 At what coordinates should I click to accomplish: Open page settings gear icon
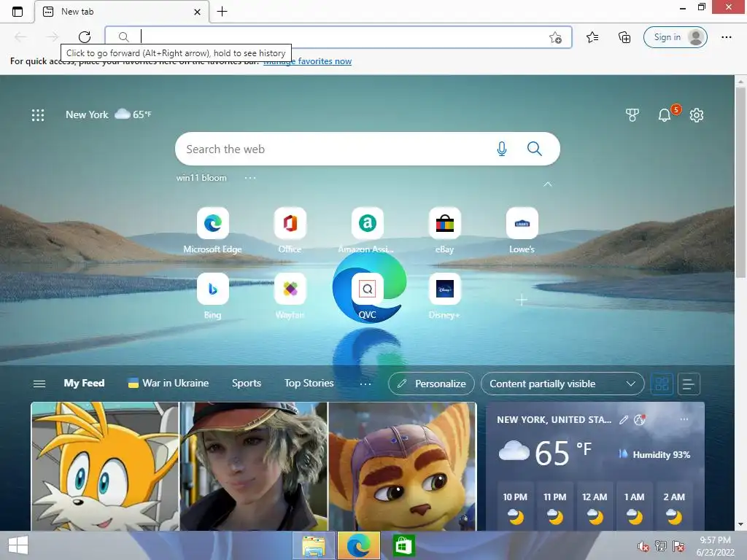tap(697, 114)
